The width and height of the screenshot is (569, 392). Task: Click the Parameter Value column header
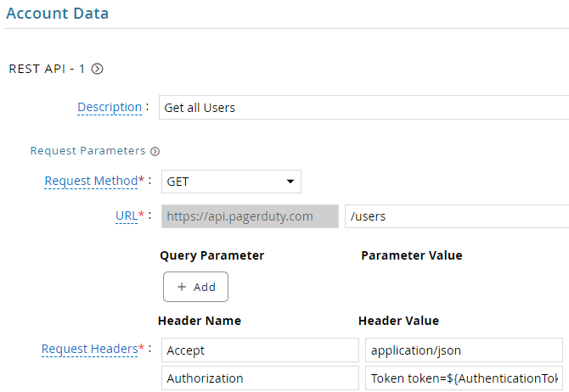tap(412, 255)
